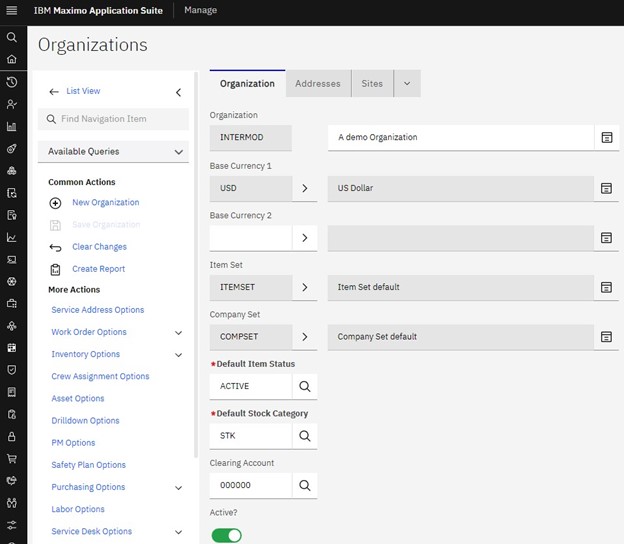Viewport: 624px width, 544px height.
Task: Open lookup for Default Stock Category
Action: pos(305,435)
